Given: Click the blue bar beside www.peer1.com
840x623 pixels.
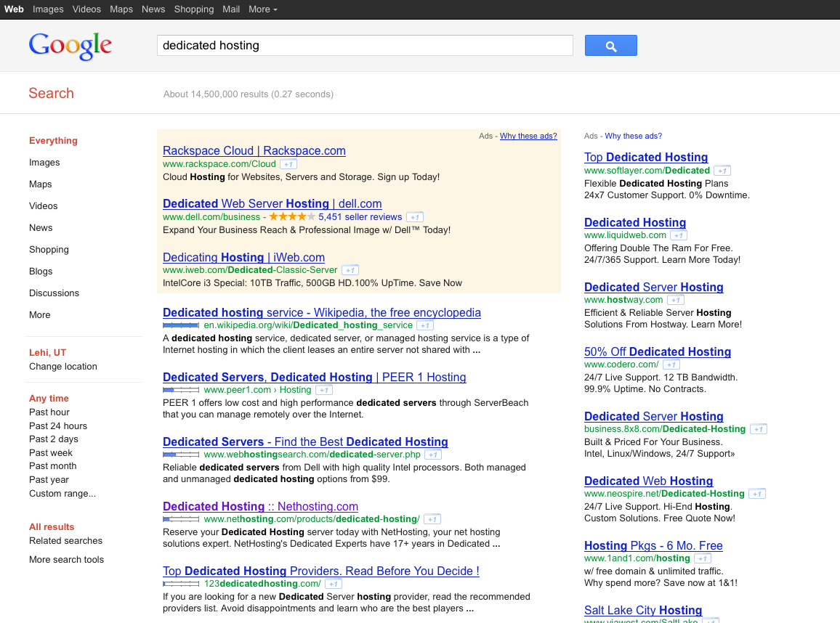Looking at the screenshot, I should point(181,390).
